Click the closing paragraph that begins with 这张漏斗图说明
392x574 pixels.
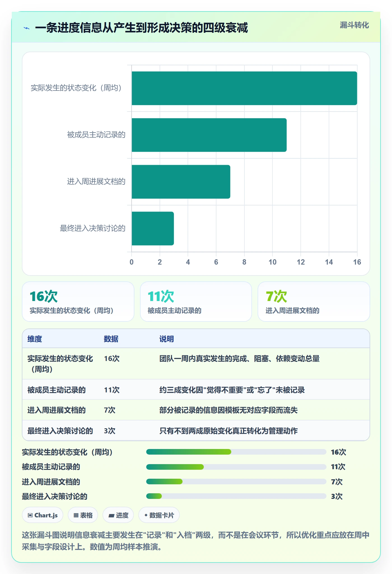(196, 541)
